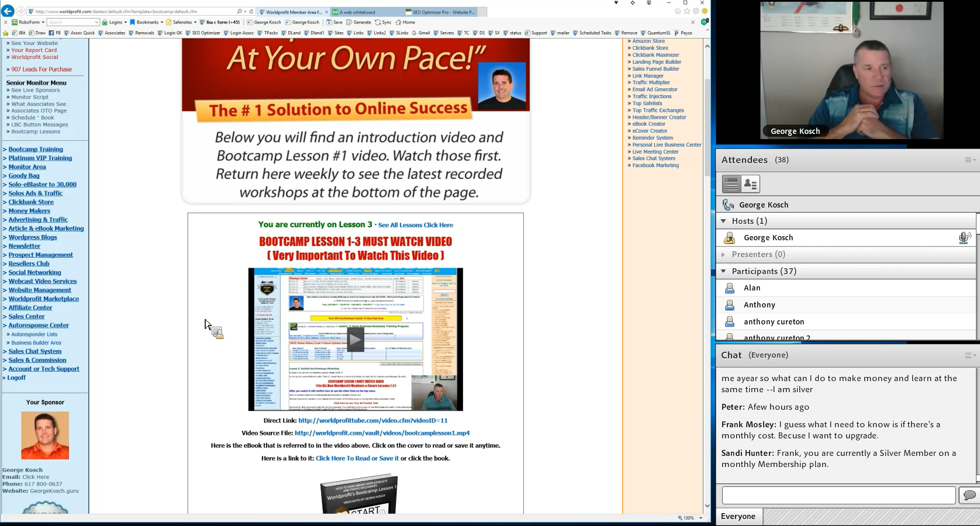Click See All Lessons Click Here link
The image size is (980, 526).
(x=415, y=225)
